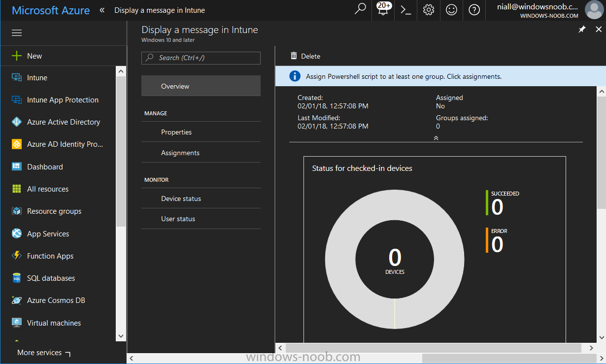Click content pane horizontal scroll right arrow

(x=591, y=348)
